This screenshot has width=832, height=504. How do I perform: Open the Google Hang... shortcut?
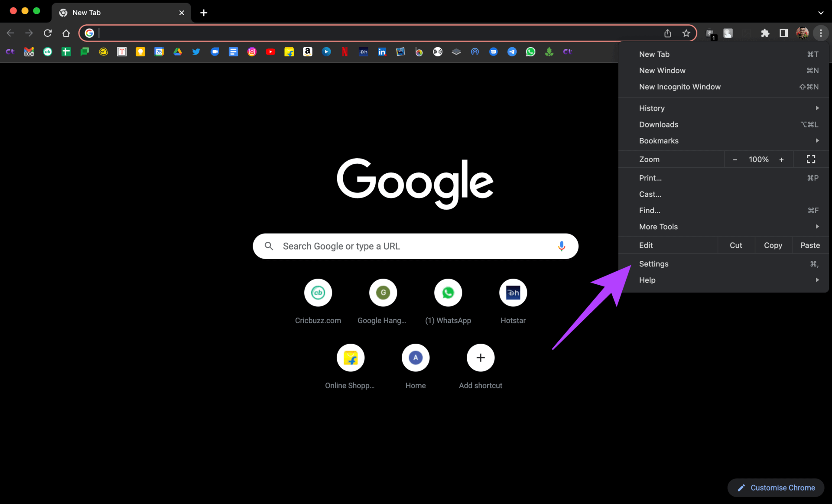383,302
